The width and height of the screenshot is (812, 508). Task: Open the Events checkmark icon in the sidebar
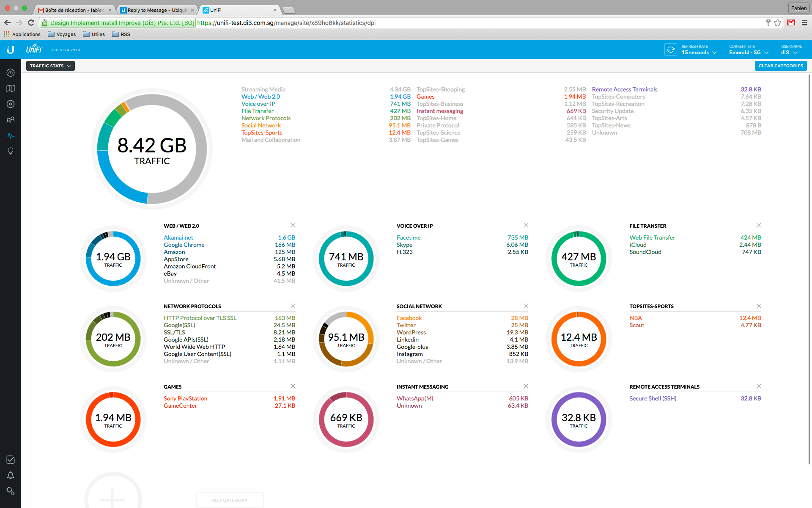11,460
